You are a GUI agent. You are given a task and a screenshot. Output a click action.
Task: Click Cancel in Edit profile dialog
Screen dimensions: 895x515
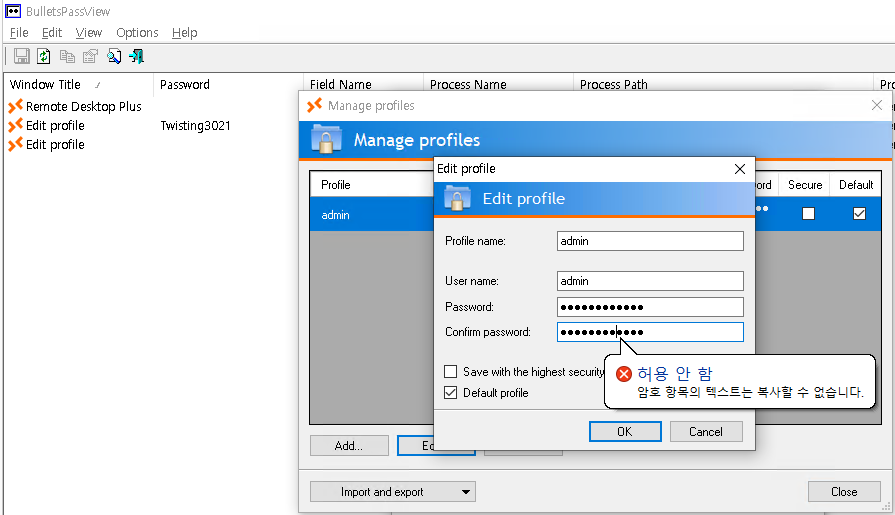coord(706,432)
